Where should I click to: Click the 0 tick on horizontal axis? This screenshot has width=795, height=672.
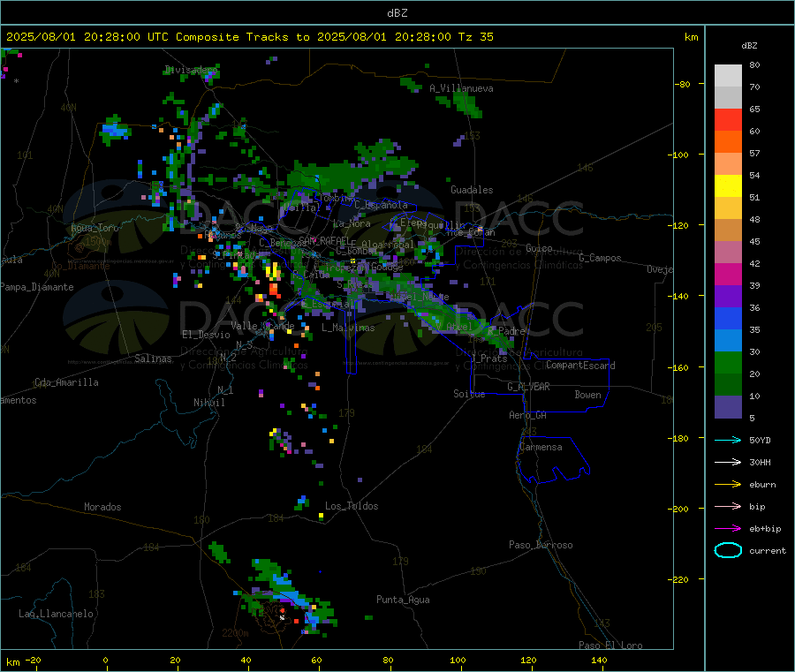tap(105, 660)
